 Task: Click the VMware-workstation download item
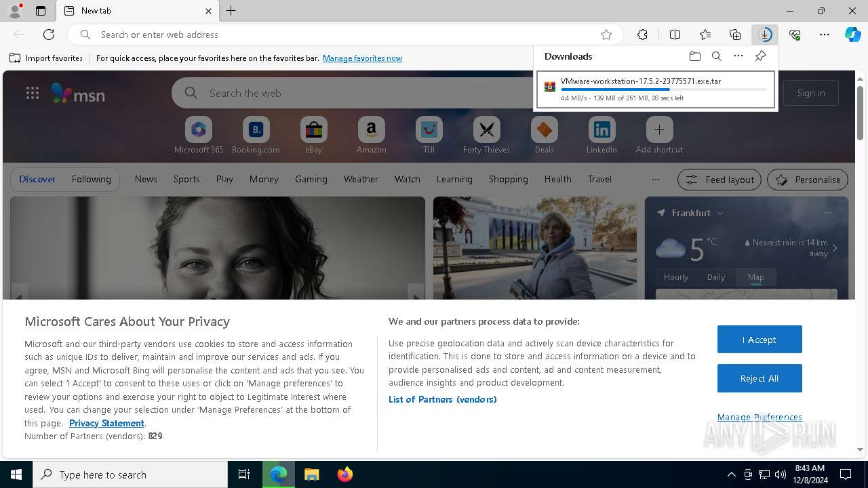pos(655,89)
